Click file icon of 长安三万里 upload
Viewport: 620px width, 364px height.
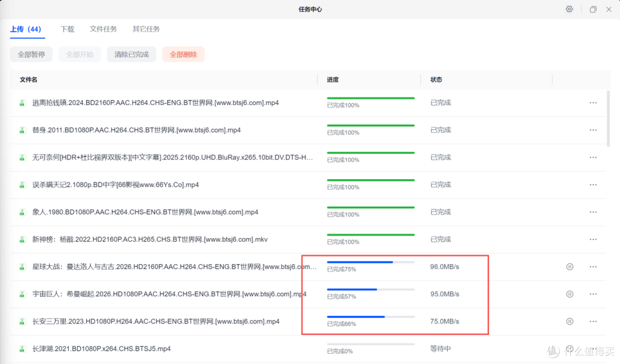pos(22,322)
